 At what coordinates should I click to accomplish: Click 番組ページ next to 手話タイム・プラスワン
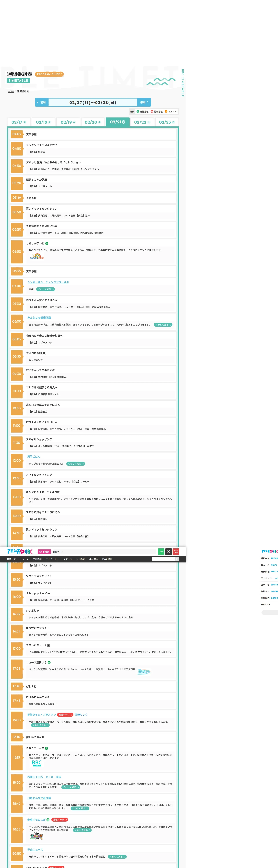pyautogui.click(x=65, y=715)
